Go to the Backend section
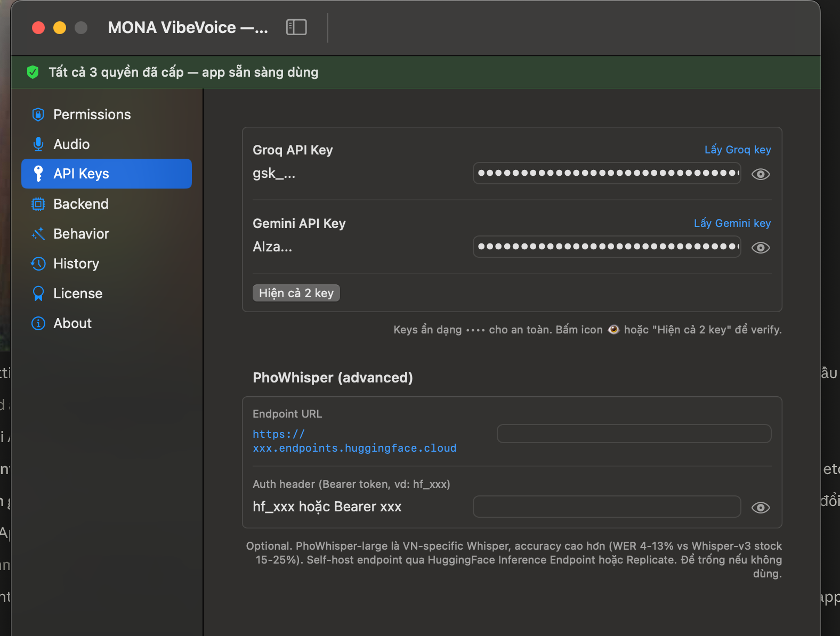 click(107, 204)
